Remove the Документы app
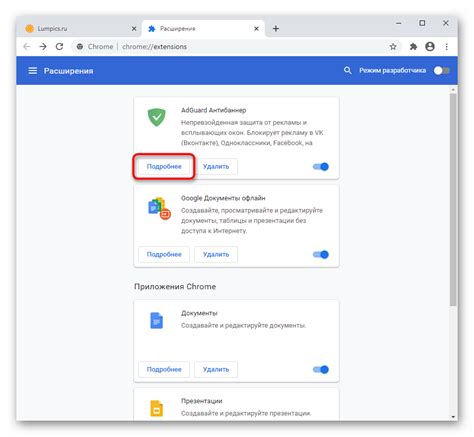The image size is (474, 437). pos(216,369)
